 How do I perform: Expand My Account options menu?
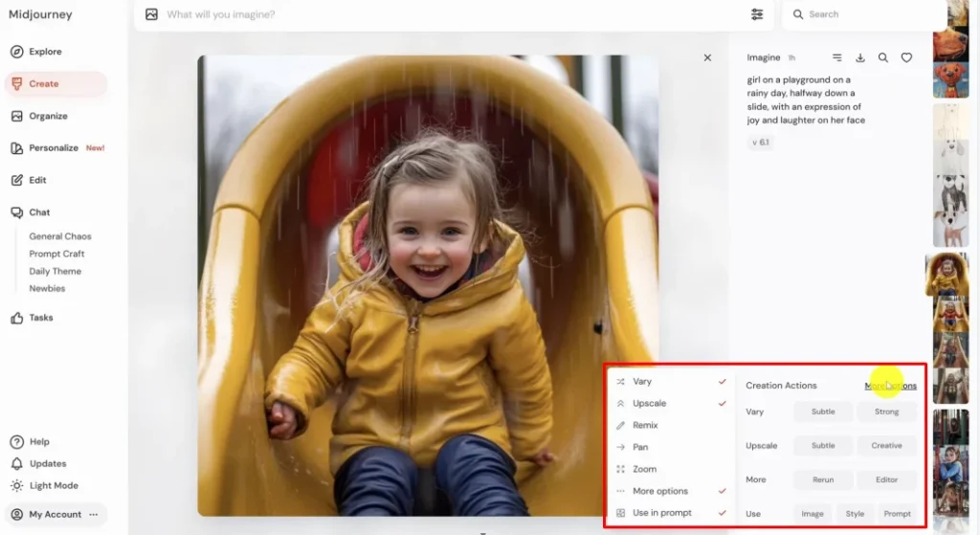click(94, 515)
